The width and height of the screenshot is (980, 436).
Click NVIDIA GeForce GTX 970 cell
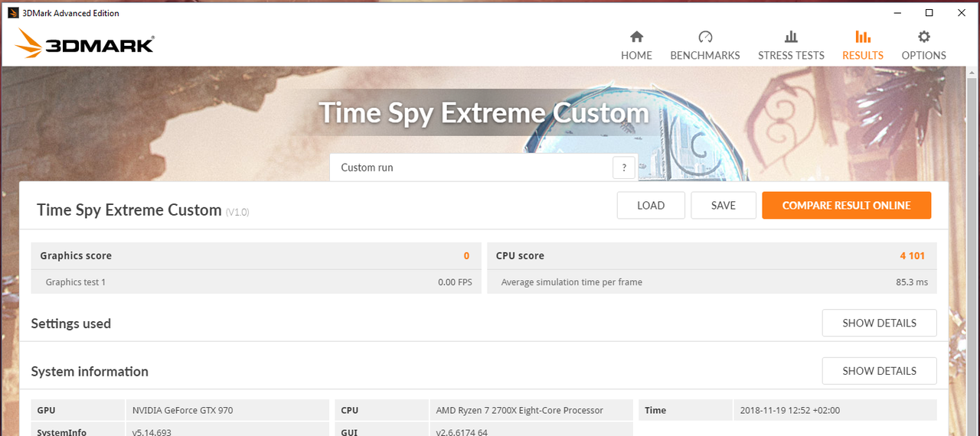[228, 410]
